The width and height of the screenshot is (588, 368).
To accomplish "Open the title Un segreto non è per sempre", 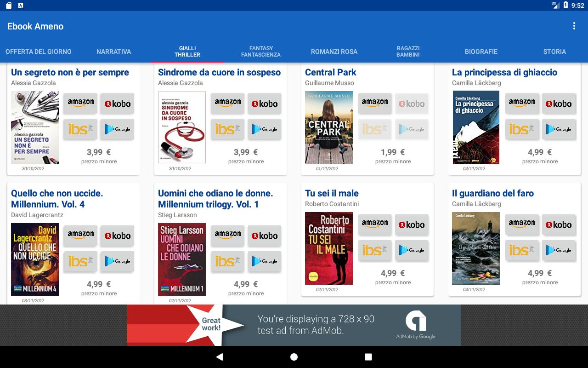I will click(70, 72).
